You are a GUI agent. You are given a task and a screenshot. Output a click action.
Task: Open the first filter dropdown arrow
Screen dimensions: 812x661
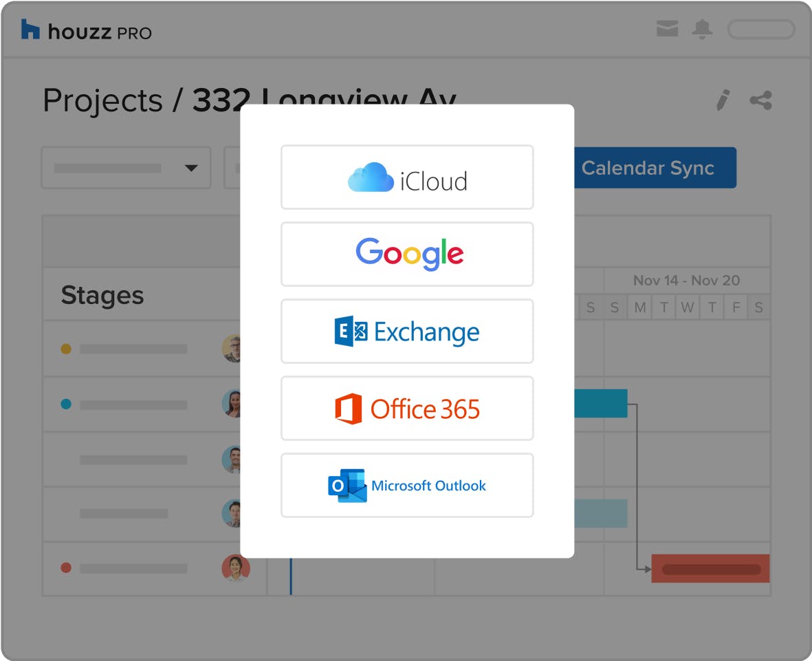[191, 168]
